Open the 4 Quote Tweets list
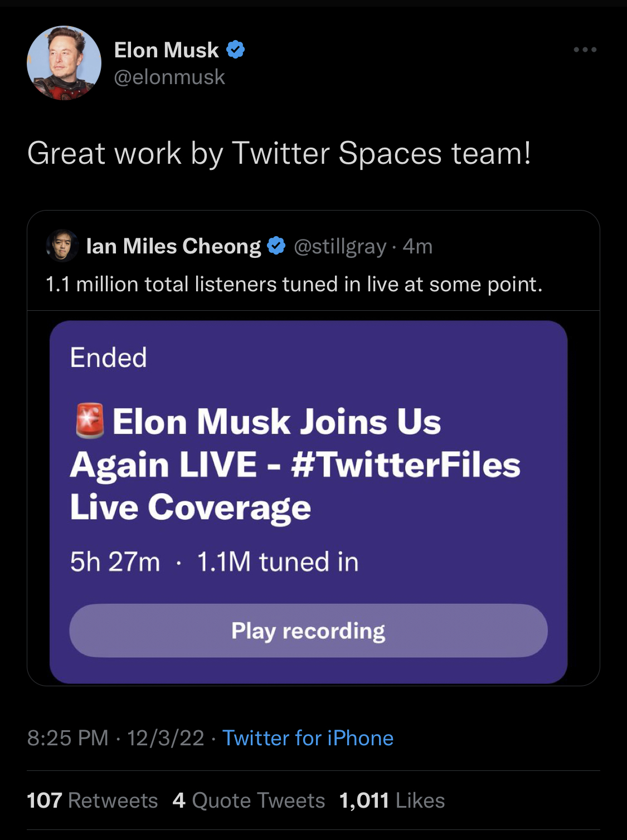Screen dimensions: 627x840 click(x=249, y=800)
